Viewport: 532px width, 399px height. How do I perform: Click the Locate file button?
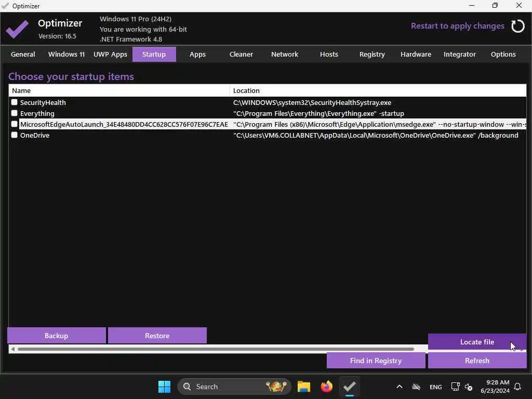point(477,342)
